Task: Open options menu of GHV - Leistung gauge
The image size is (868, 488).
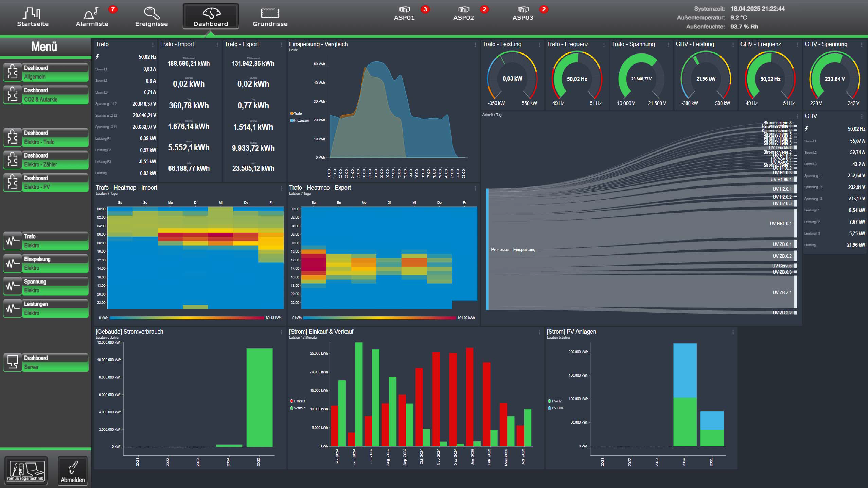Action: point(733,45)
